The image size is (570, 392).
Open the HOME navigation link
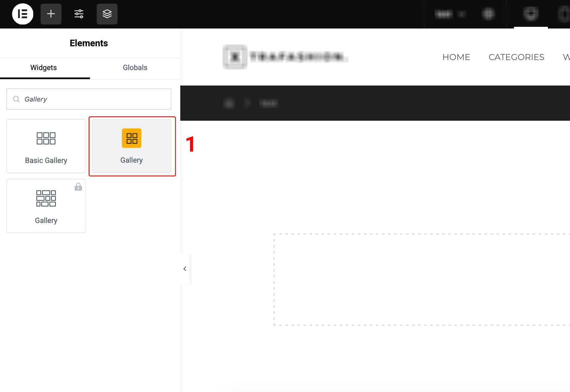click(x=456, y=57)
